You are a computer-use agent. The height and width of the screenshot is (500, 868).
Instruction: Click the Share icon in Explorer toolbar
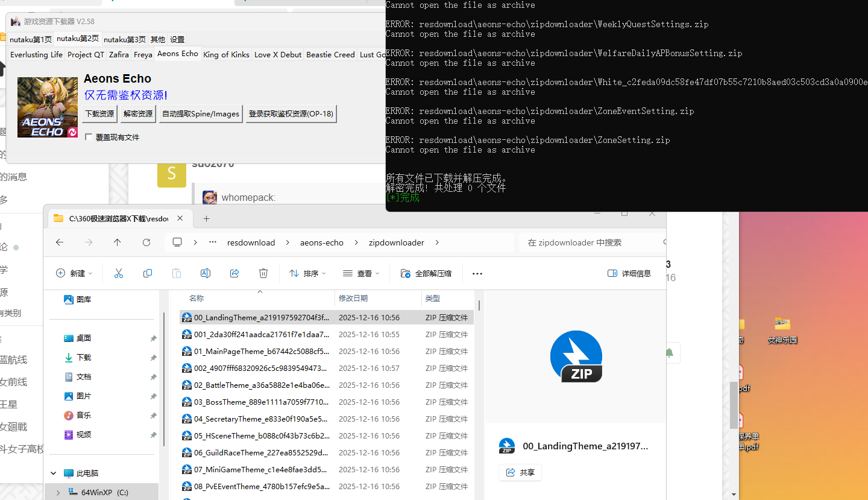click(x=234, y=273)
